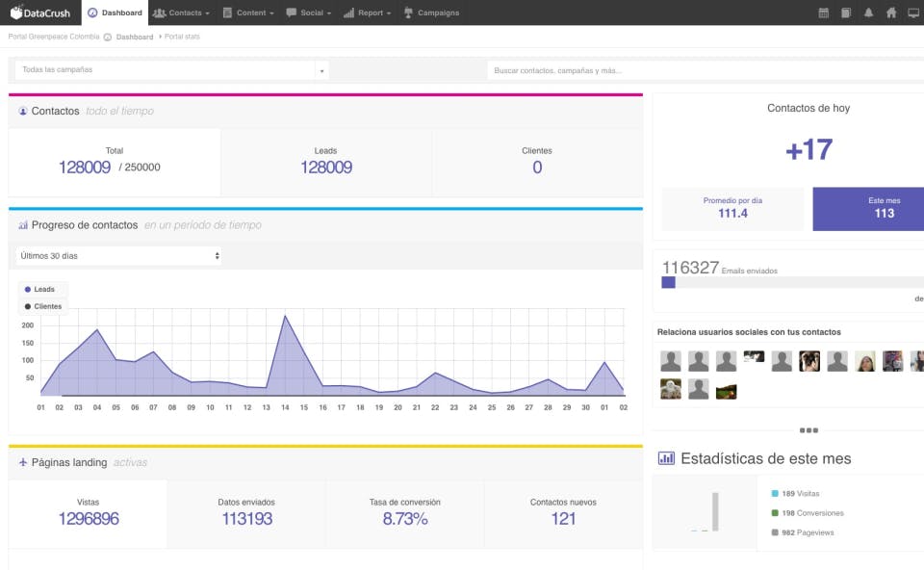Viewport: 924px width, 570px height.
Task: Click the DataCrush logo
Action: 40,13
